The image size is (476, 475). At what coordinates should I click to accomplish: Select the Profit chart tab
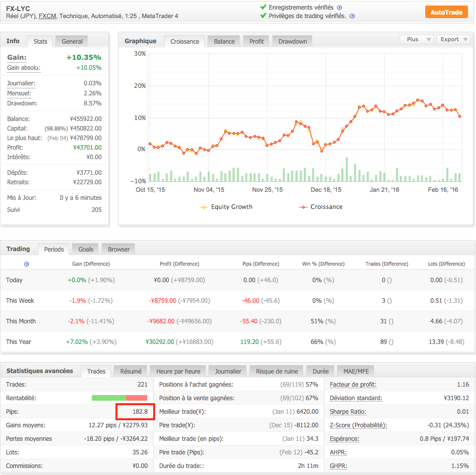tap(257, 41)
